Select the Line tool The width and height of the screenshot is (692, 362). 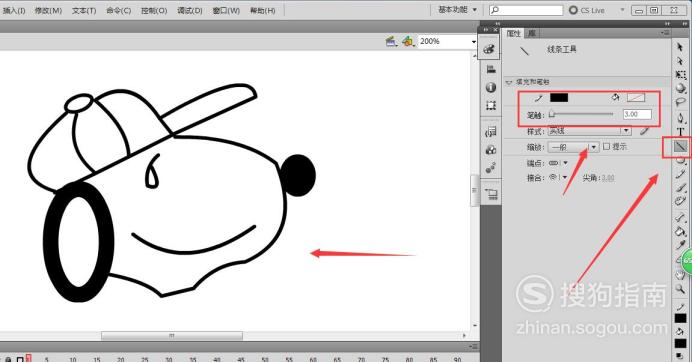click(x=680, y=146)
